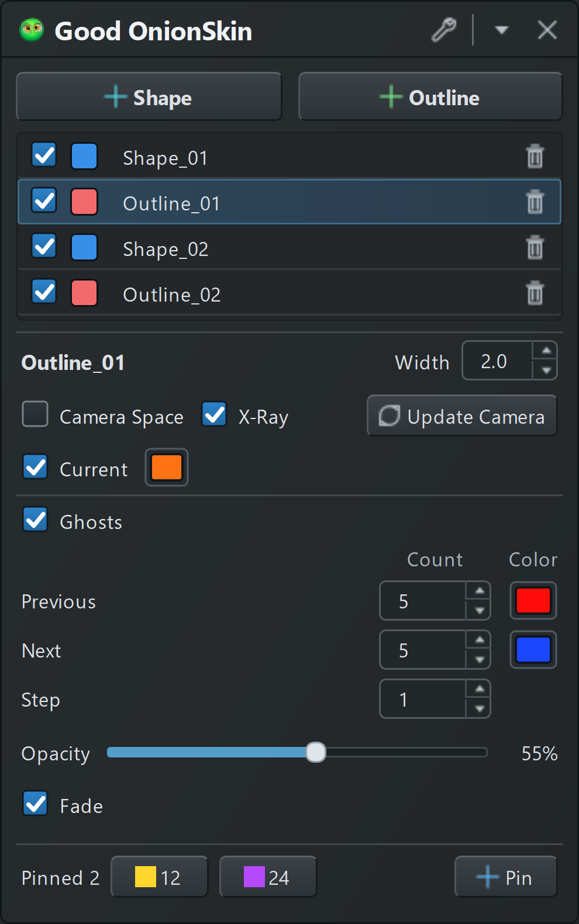Click the Update Camera button
The width and height of the screenshot is (579, 924).
pyautogui.click(x=462, y=416)
